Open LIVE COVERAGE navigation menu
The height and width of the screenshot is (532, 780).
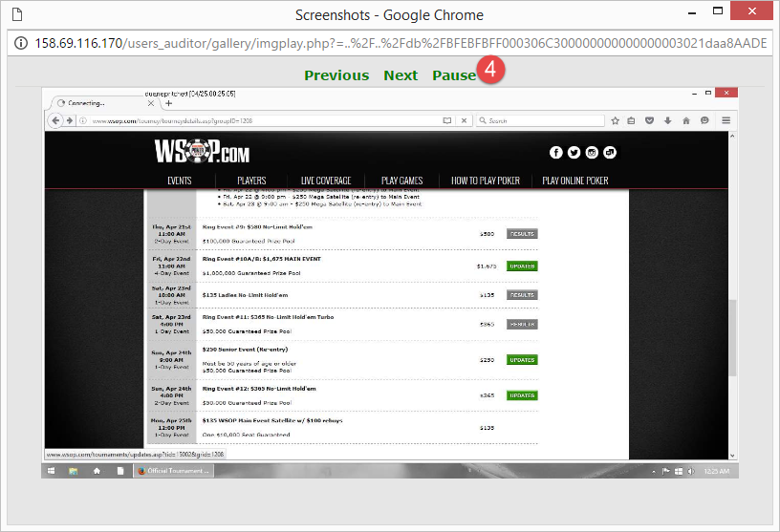coord(326,181)
